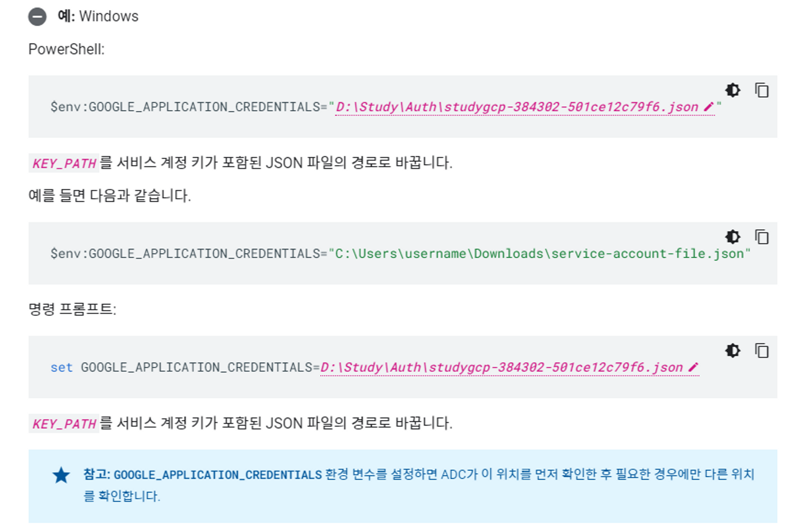
Task: Collapse the Windows example section minus icon
Action: (x=37, y=17)
